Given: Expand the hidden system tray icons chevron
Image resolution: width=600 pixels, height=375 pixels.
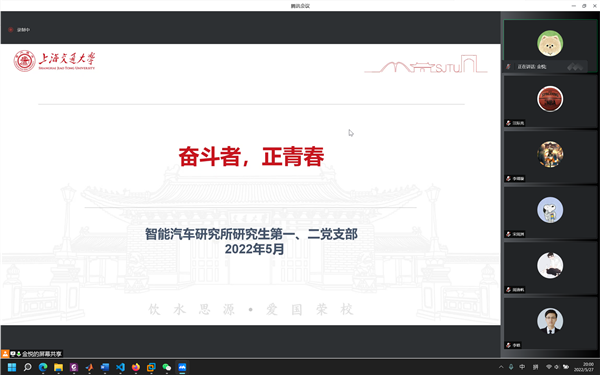Looking at the screenshot, I should pos(501,367).
